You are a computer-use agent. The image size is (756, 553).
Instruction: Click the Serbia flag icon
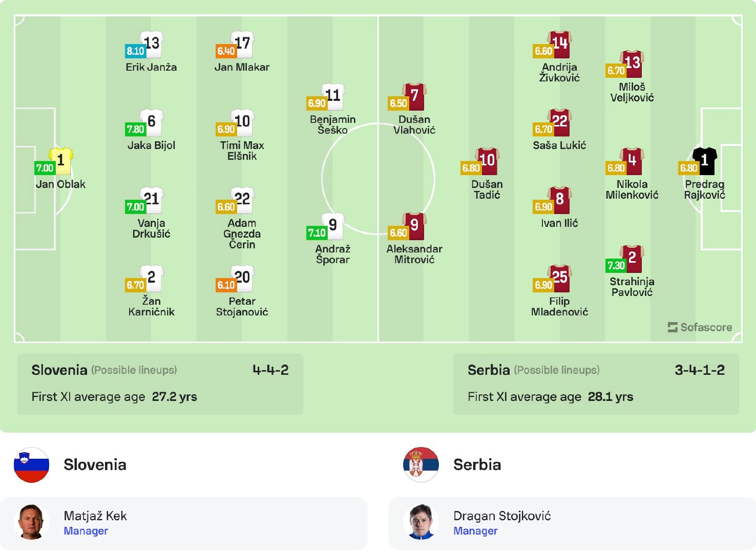pos(421,465)
